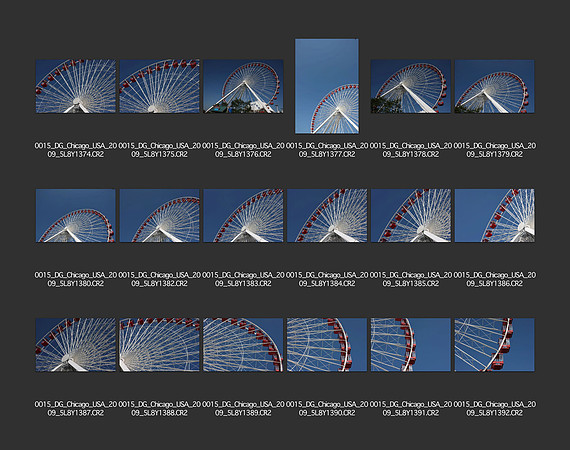Select thumbnail of image 5L8Y1390.CR2

[327, 345]
